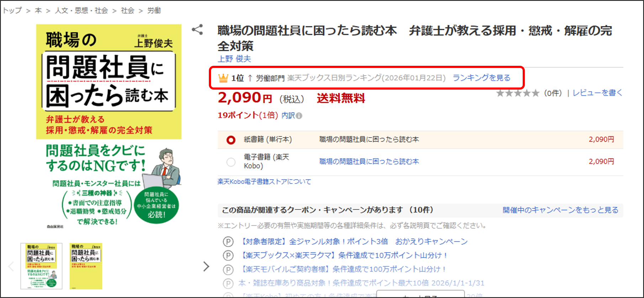Open 楽天Kobo電子書籍ストアについて link
This screenshot has width=644, height=298.
pos(264,182)
